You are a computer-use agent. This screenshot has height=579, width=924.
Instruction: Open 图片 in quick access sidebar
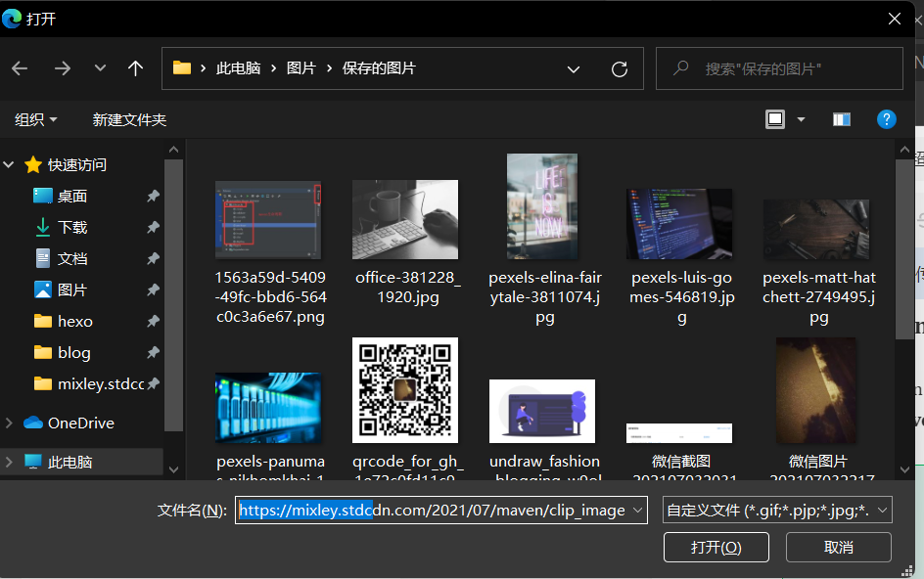point(60,289)
